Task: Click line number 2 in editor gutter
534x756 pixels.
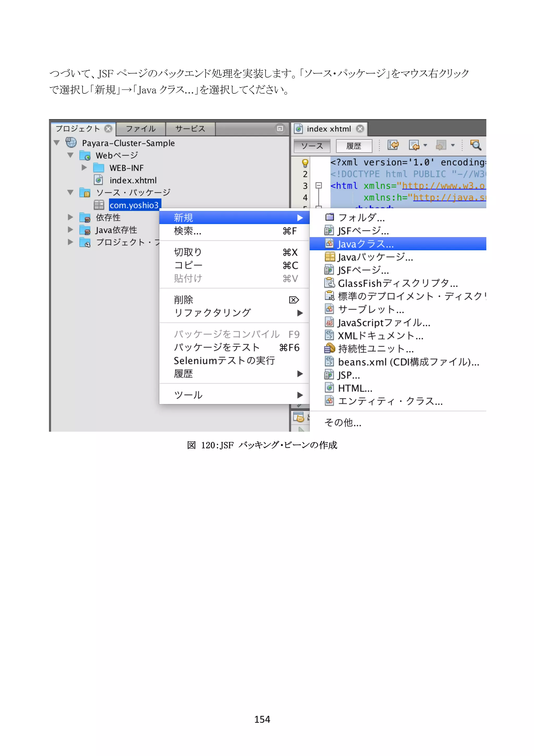Action: (x=305, y=174)
